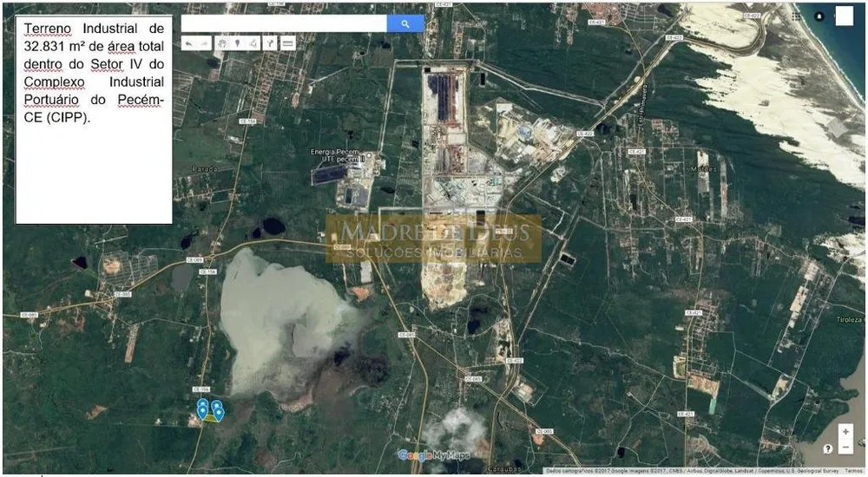The image size is (868, 477).
Task: Open the Termos link at bottom
Action: [853, 471]
